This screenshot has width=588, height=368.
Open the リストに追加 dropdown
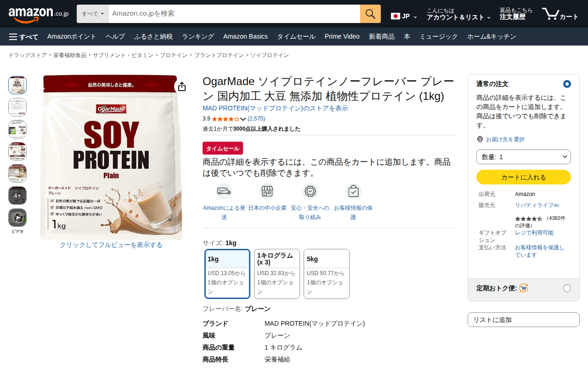pyautogui.click(x=524, y=320)
